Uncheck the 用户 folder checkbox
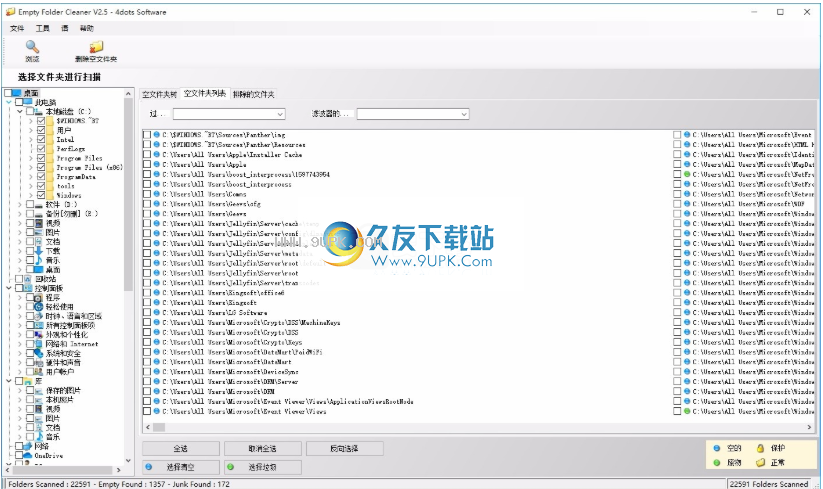 tap(41, 130)
